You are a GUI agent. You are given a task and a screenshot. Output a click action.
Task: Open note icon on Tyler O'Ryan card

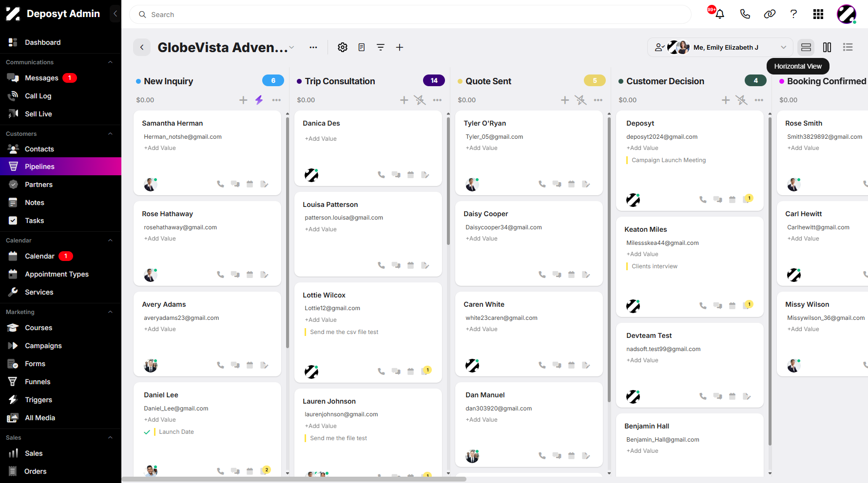[586, 184]
